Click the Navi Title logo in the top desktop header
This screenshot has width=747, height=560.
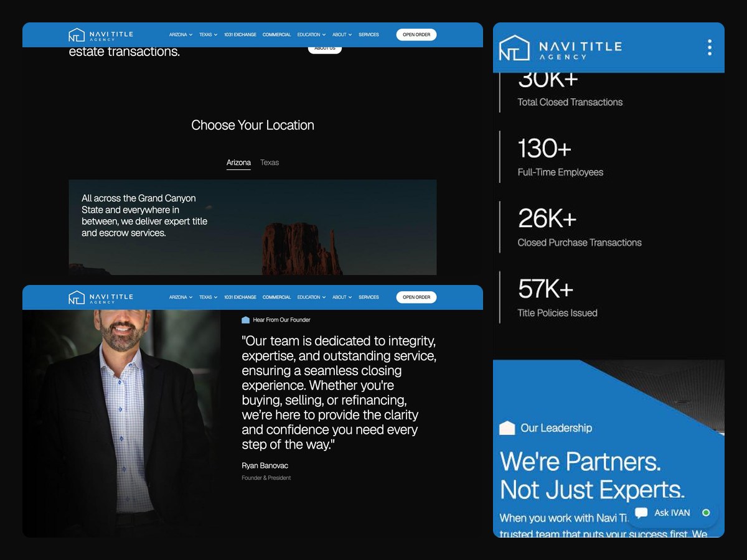(101, 35)
